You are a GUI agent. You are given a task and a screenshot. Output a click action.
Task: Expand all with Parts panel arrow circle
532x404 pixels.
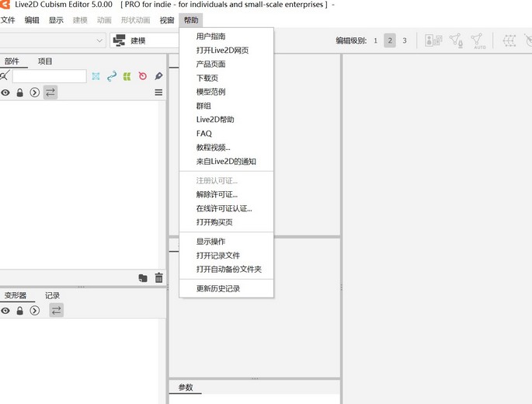point(34,92)
